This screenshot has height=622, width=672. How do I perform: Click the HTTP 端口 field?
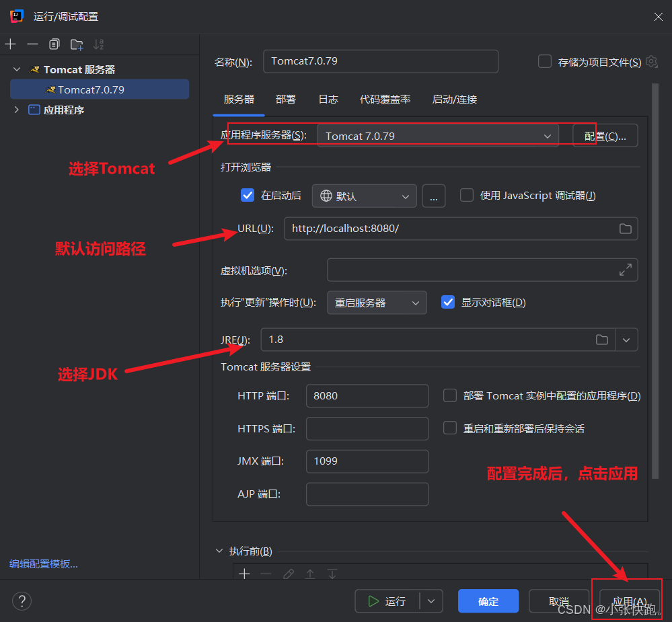click(x=367, y=396)
